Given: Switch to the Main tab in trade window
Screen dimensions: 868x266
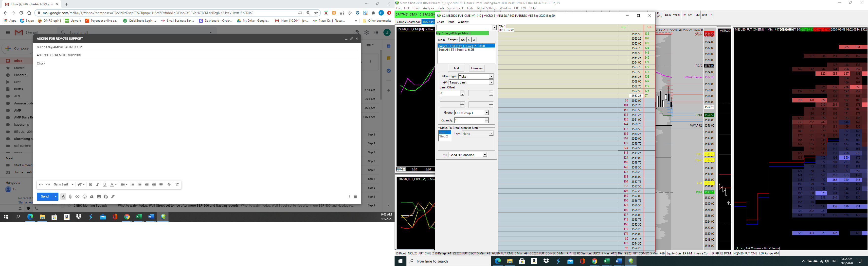Looking at the screenshot, I should click(441, 40).
